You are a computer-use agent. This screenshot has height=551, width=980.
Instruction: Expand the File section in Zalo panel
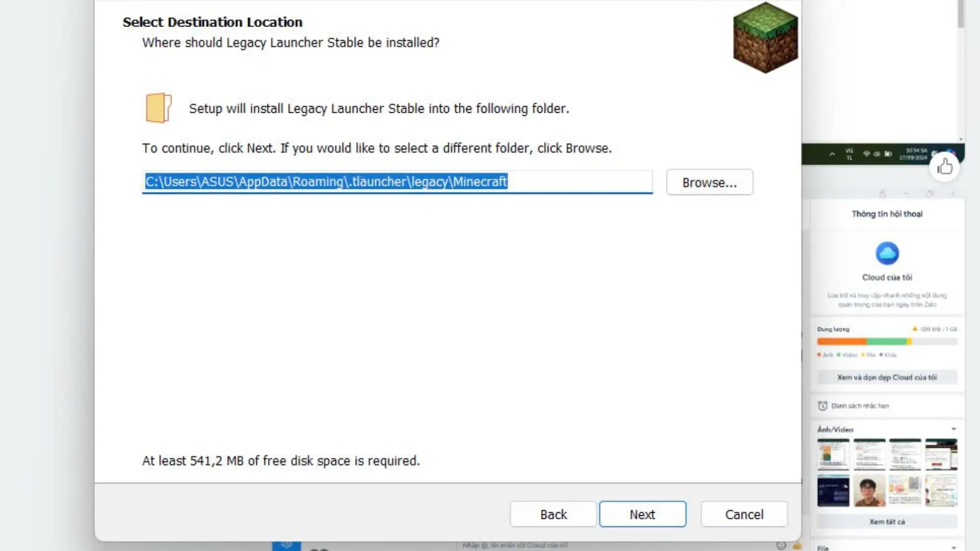tap(953, 547)
